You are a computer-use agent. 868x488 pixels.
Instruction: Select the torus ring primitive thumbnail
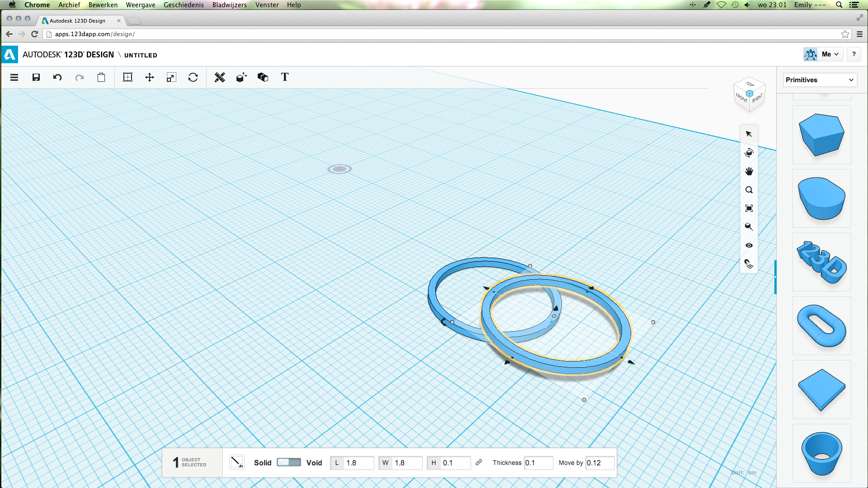[x=821, y=326]
